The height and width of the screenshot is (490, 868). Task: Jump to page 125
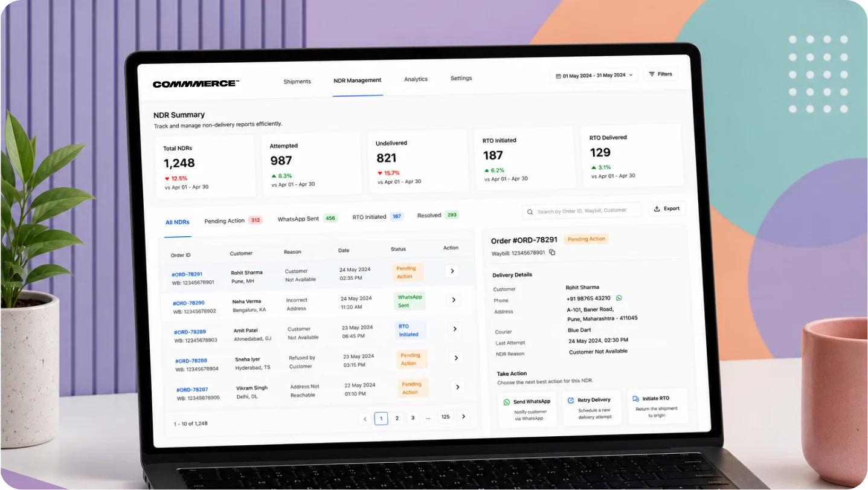pyautogui.click(x=445, y=417)
